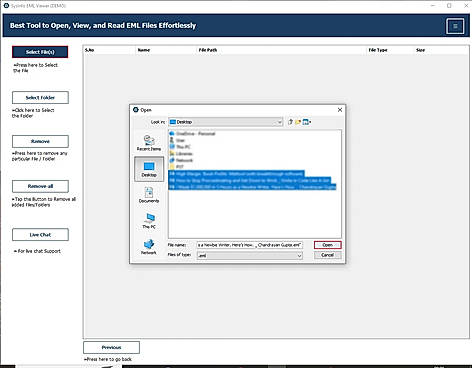This screenshot has width=472, height=368.
Task: Open Network in the dialog sidebar
Action: (x=149, y=247)
